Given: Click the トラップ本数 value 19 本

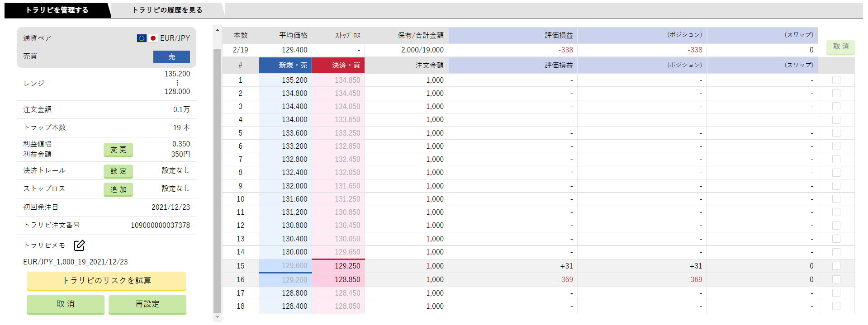Looking at the screenshot, I should coord(181,127).
